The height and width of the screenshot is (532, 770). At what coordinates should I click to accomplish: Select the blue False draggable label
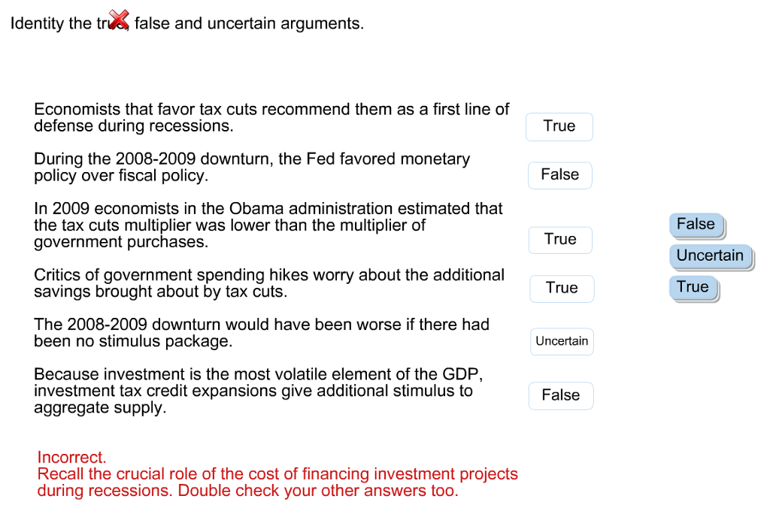(x=696, y=225)
